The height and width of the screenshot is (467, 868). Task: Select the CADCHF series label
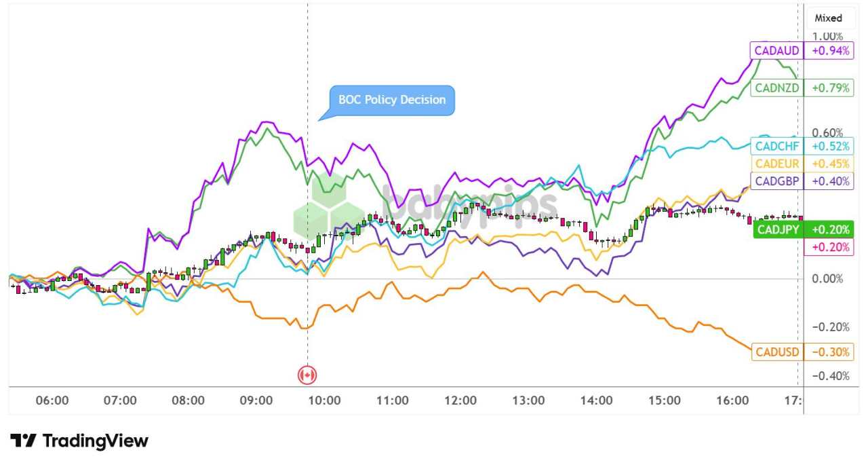click(777, 146)
